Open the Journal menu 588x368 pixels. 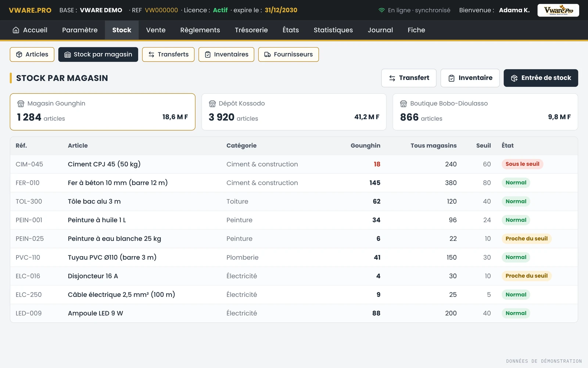(380, 30)
